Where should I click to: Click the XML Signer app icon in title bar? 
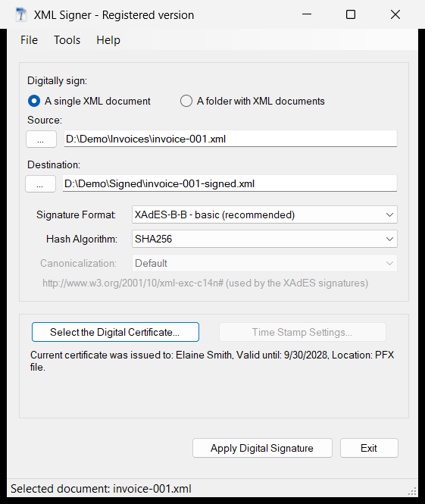21,15
